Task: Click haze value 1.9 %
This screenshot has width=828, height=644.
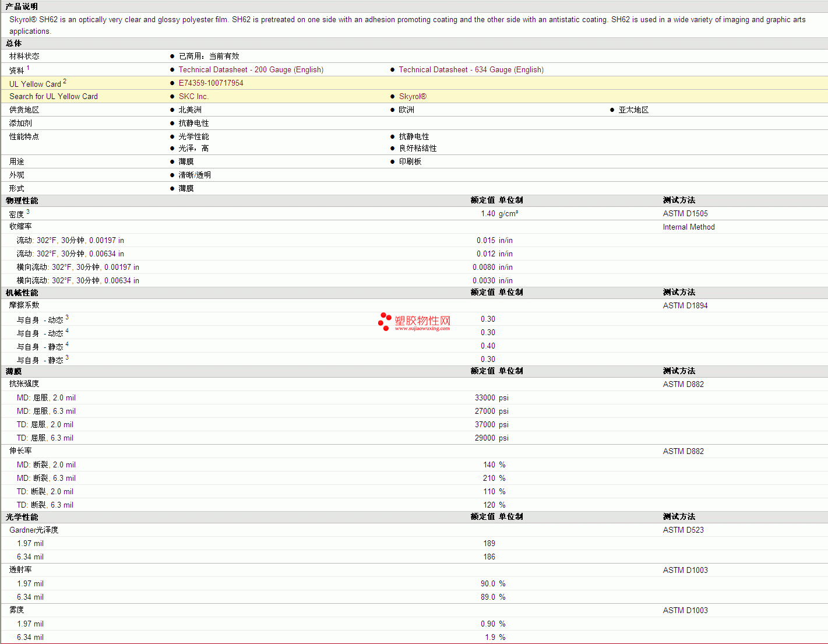Action: tap(495, 637)
